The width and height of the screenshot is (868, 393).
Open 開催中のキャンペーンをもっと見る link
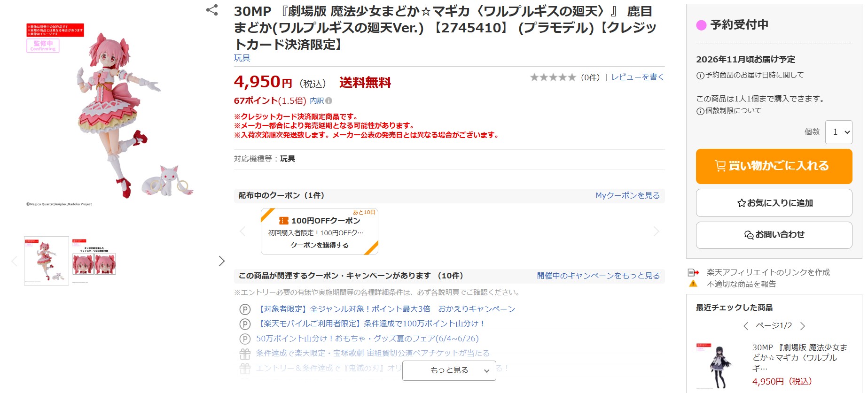pyautogui.click(x=598, y=276)
